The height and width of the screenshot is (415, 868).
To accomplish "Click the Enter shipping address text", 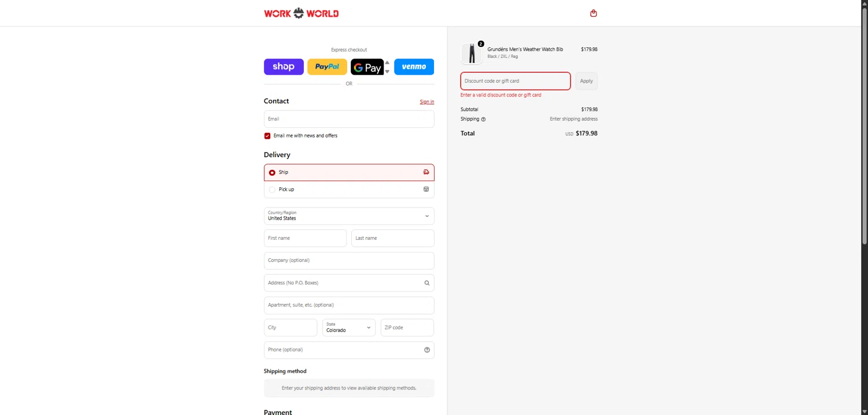I will tap(573, 119).
